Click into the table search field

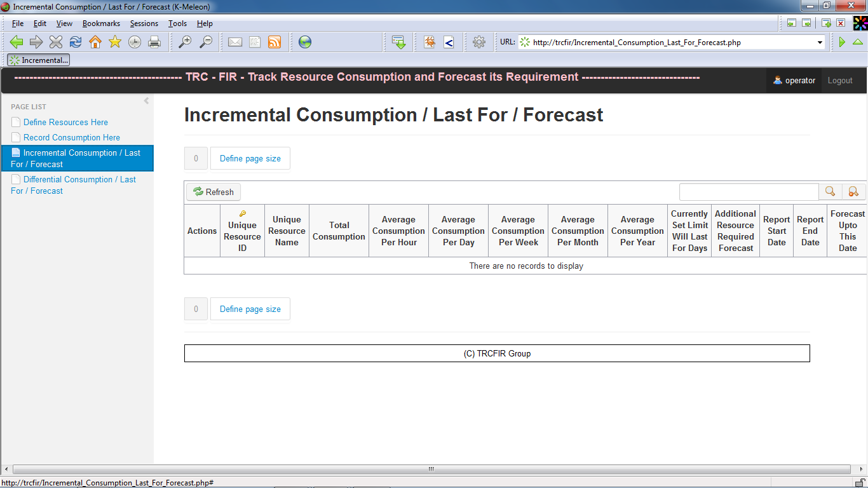pos(749,192)
